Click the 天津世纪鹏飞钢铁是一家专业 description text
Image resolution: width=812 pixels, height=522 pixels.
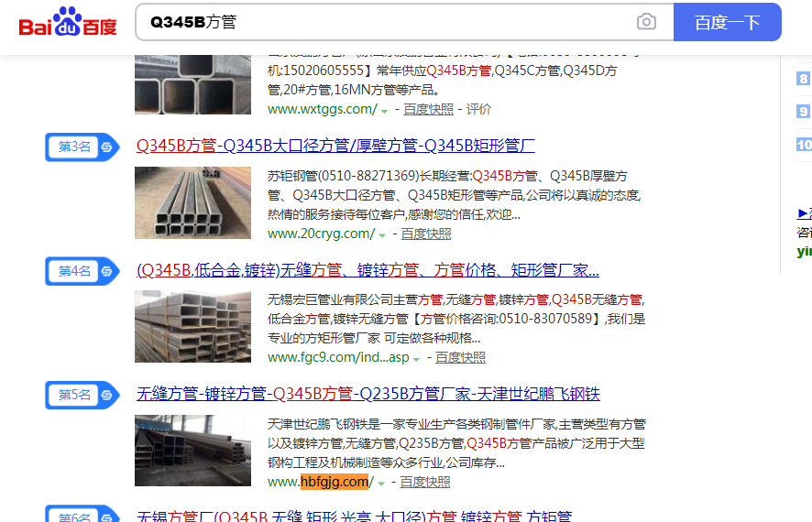[x=456, y=443]
